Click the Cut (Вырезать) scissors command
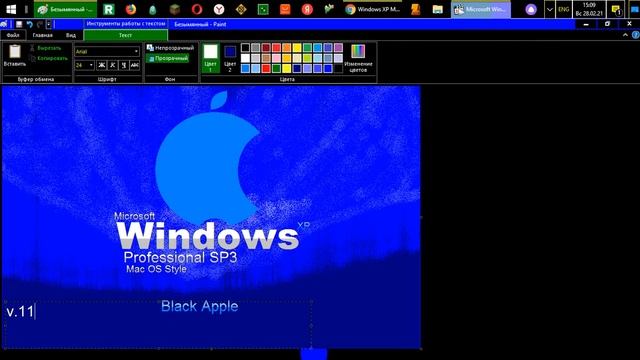The height and width of the screenshot is (360, 640). (45, 48)
